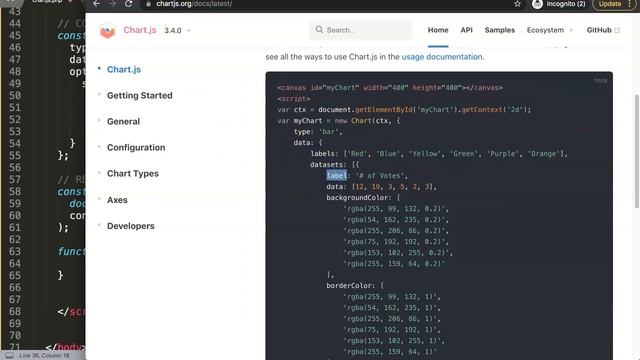Open the Home nav tab
The image size is (640, 360).
(438, 30)
